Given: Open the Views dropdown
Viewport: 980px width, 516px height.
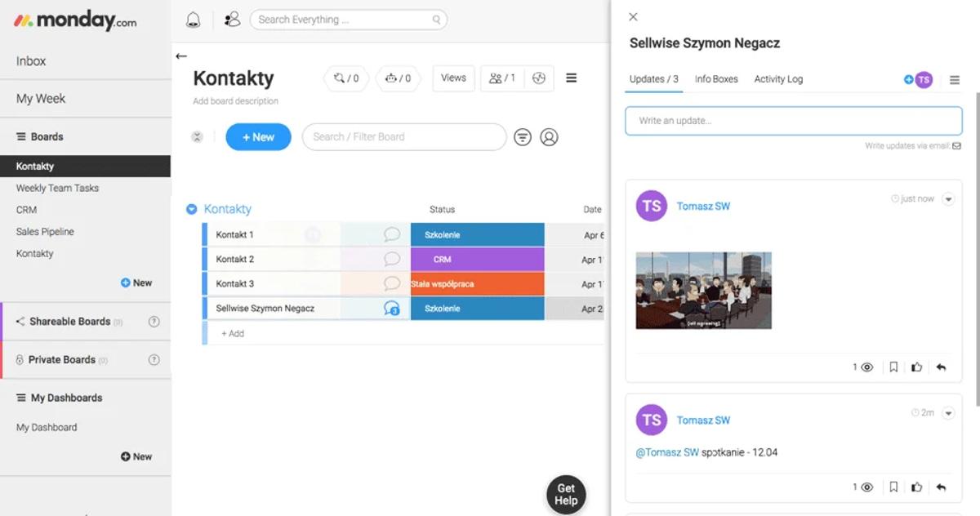Looking at the screenshot, I should [x=453, y=78].
